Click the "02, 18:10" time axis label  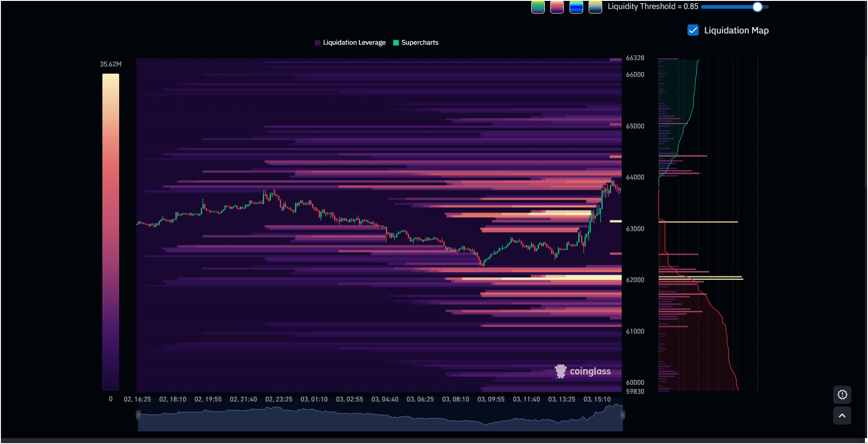pyautogui.click(x=173, y=399)
